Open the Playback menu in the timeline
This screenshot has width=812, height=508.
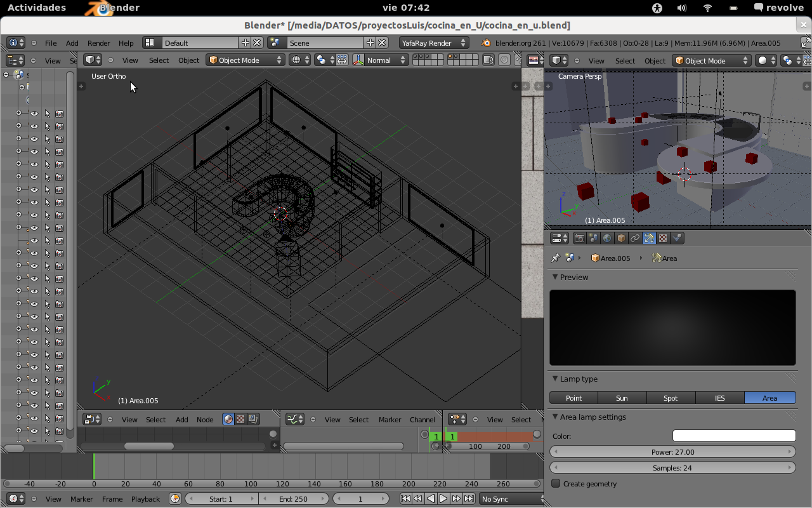point(145,499)
